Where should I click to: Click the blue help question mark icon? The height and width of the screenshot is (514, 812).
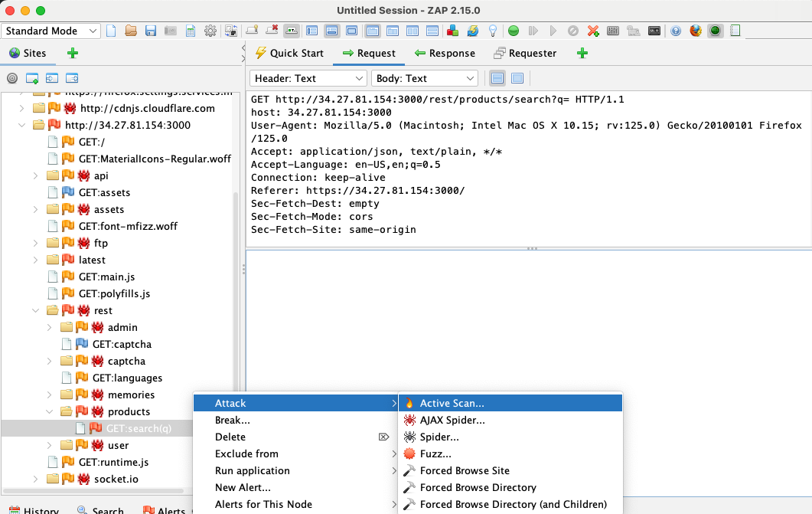click(676, 31)
